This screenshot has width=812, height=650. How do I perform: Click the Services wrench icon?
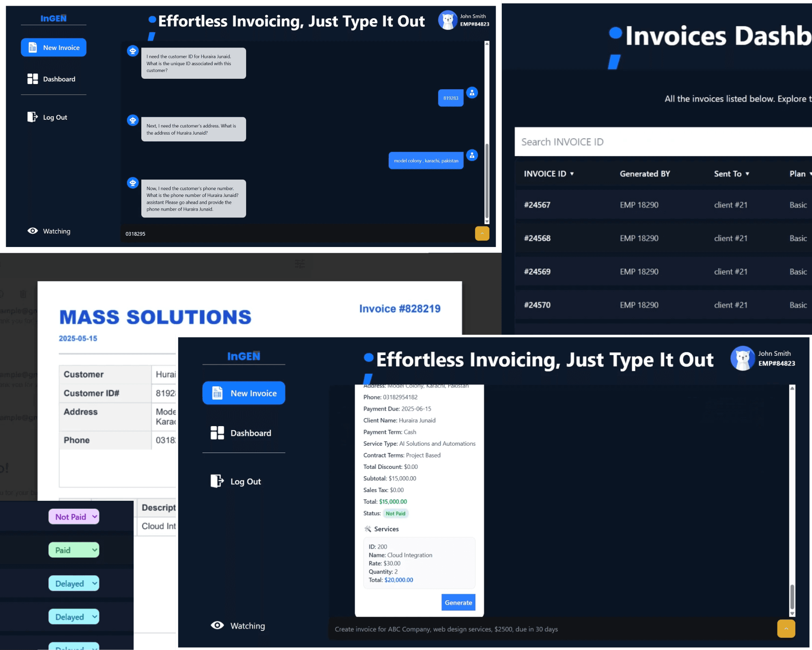(x=368, y=529)
